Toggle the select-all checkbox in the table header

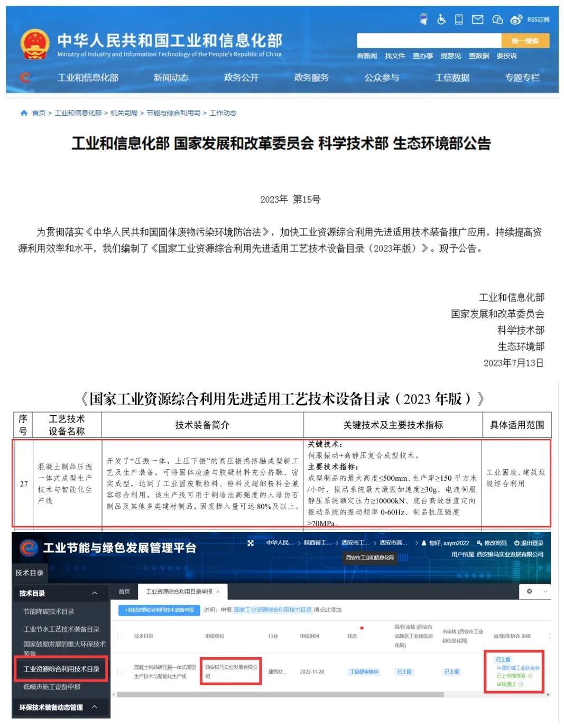119,636
